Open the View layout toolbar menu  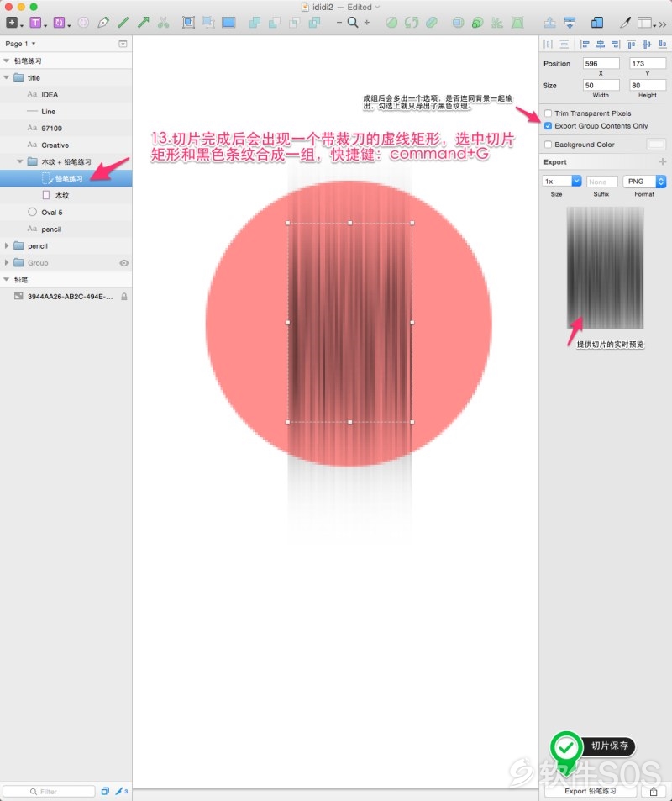(x=647, y=23)
